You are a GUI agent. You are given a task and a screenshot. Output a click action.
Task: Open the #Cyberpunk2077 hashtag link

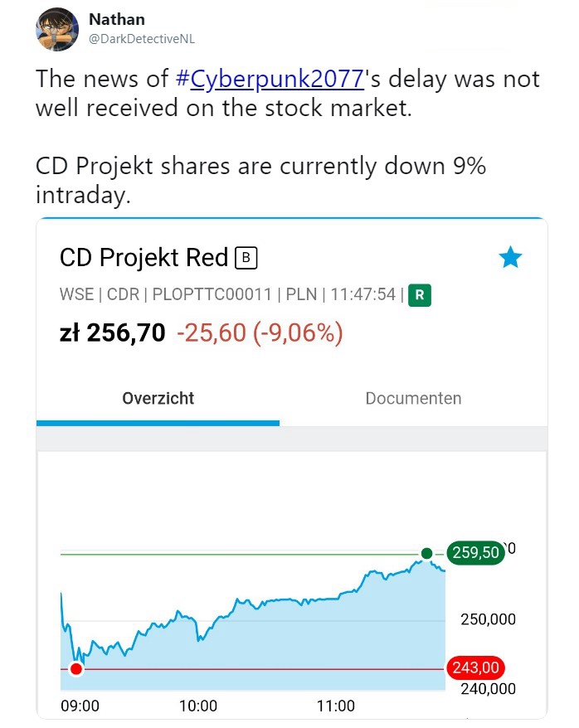[270, 80]
